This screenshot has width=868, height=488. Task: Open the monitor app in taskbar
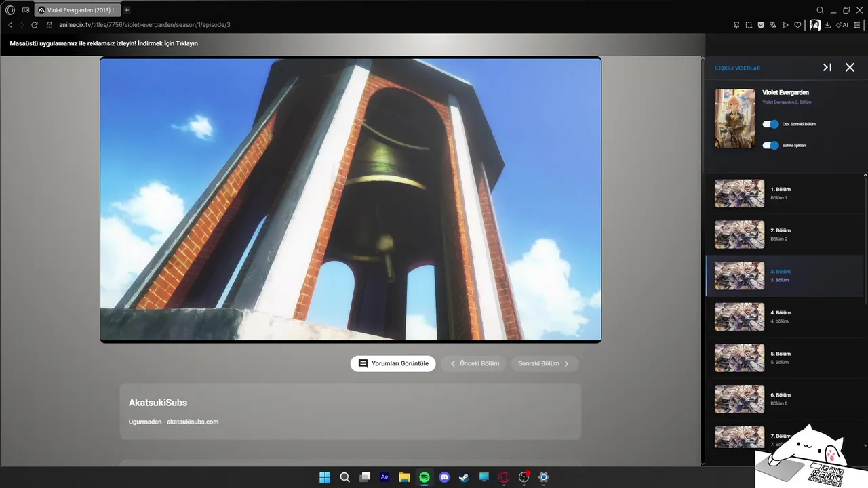[x=484, y=477]
